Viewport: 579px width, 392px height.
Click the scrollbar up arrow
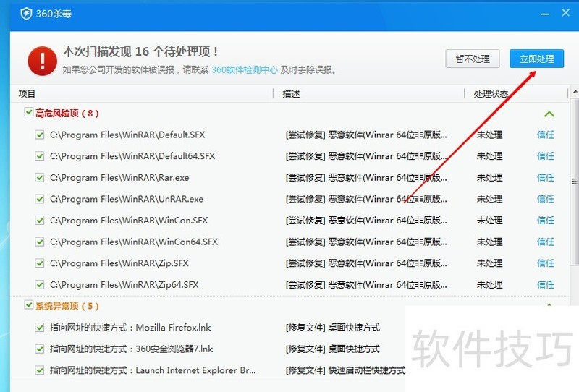click(x=575, y=91)
